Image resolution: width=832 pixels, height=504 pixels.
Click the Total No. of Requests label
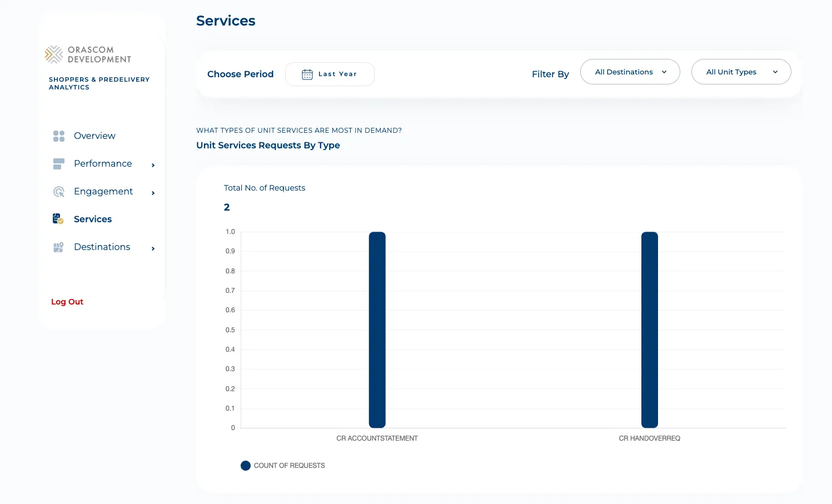[x=265, y=188]
